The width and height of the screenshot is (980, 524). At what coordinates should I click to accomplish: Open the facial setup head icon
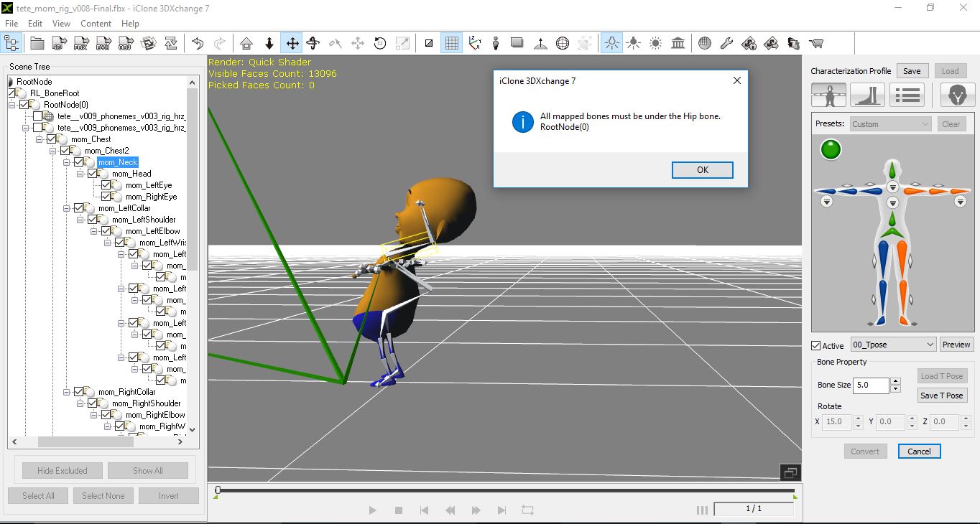[x=957, y=94]
